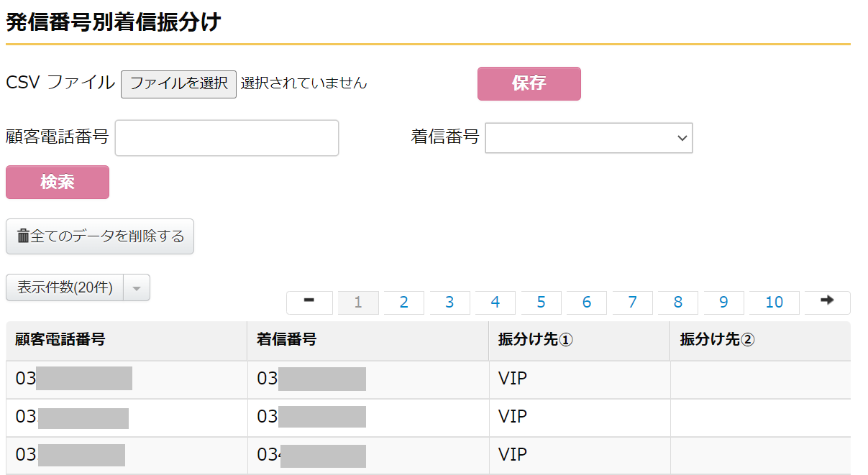This screenshot has height=475, width=868.
Task: Navigate to page 10
Action: tap(774, 303)
